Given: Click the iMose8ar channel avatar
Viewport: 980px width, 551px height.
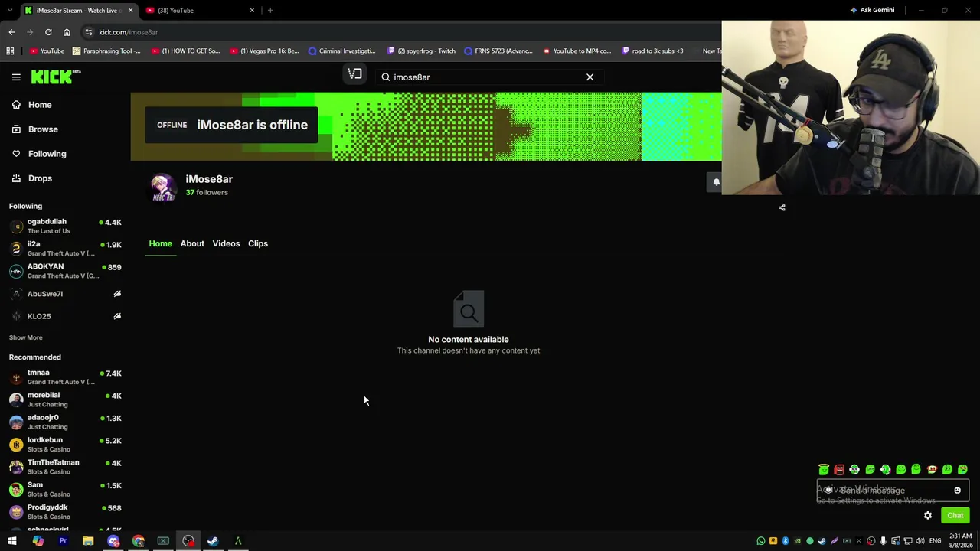Looking at the screenshot, I should [x=163, y=186].
